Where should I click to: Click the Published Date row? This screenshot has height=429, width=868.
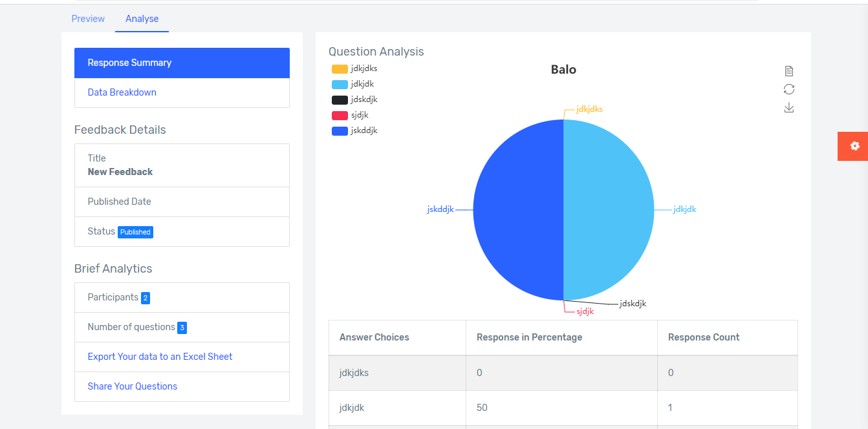[182, 202]
